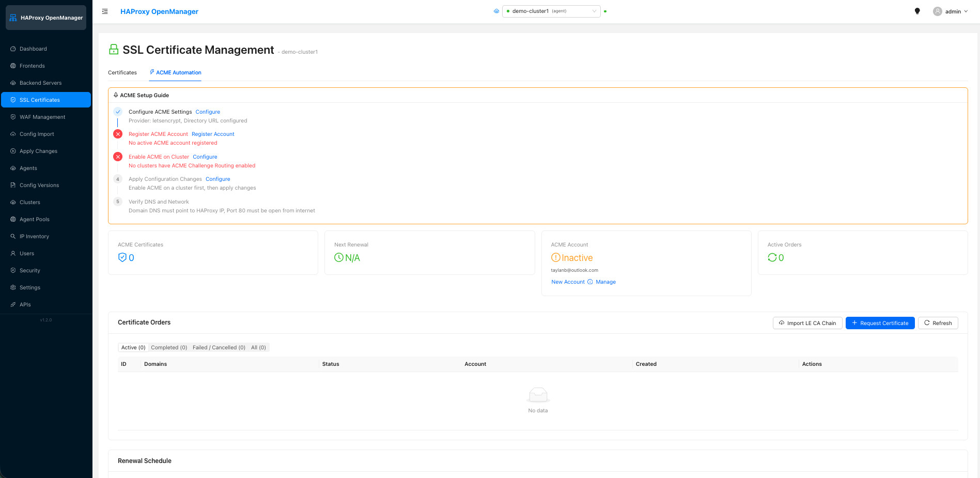980x478 pixels.
Task: Click the cluster cloud icon beside selector
Action: 496,11
